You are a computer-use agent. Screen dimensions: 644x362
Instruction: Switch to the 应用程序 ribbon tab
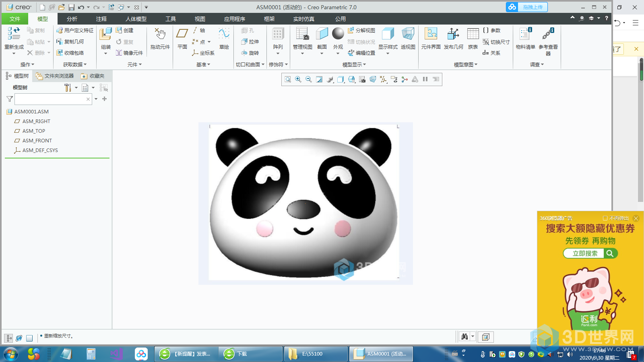click(235, 19)
